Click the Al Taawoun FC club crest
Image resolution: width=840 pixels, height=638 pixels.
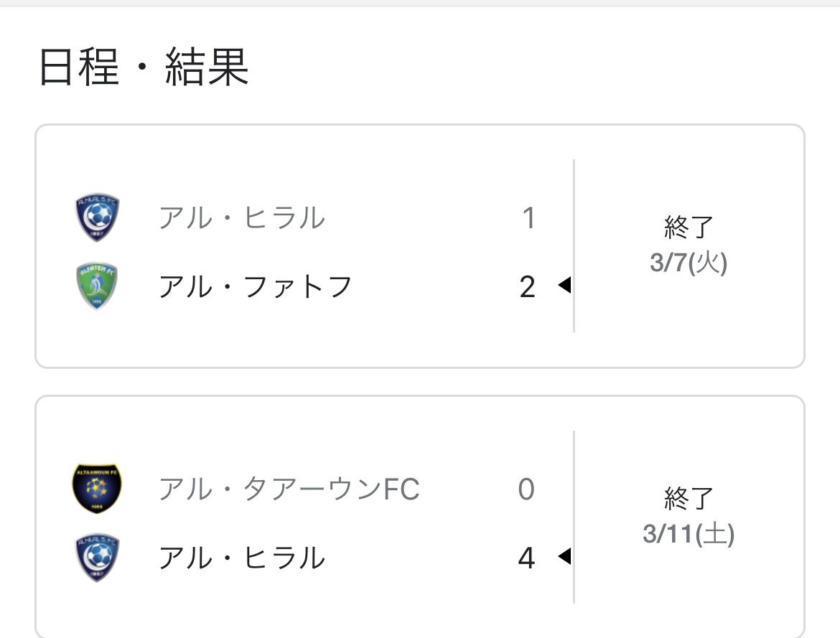[98, 489]
